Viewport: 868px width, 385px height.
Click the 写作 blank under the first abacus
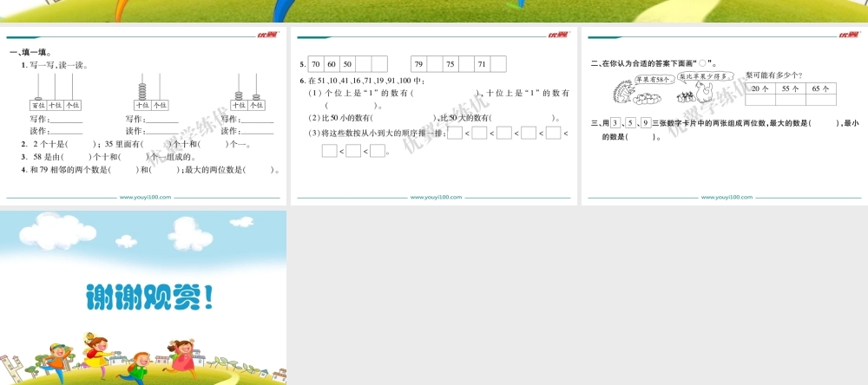click(67, 121)
